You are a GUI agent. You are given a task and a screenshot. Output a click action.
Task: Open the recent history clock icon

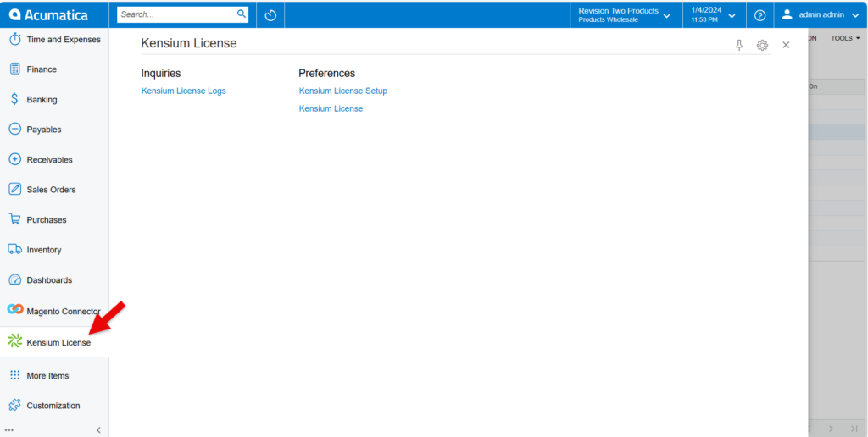pos(270,15)
